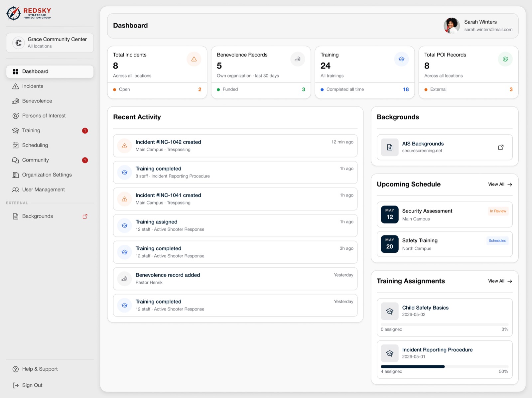Image resolution: width=532 pixels, height=398 pixels.
Task: Open Training completed 3h ago entry
Action: pos(235,252)
